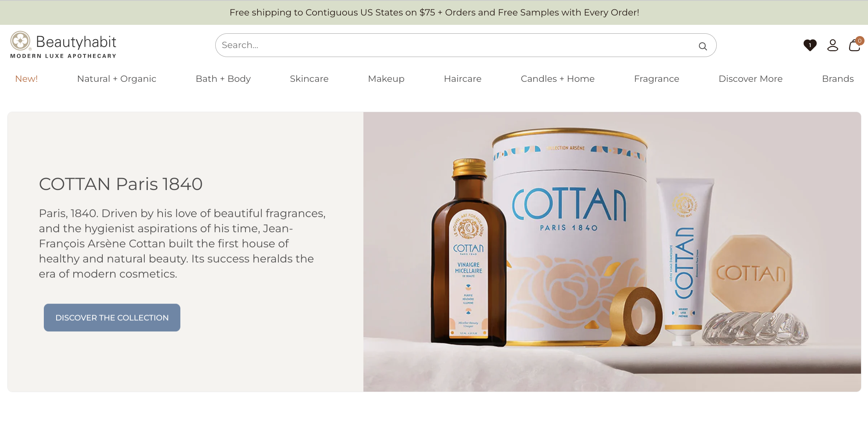
Task: Click the Beautyhabit flower logo
Action: coord(20,41)
